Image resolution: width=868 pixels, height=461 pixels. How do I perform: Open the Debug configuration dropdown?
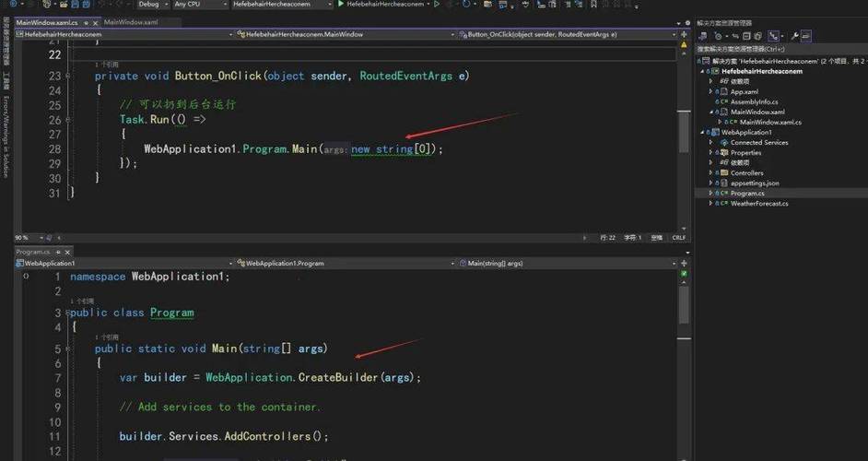coord(153,5)
